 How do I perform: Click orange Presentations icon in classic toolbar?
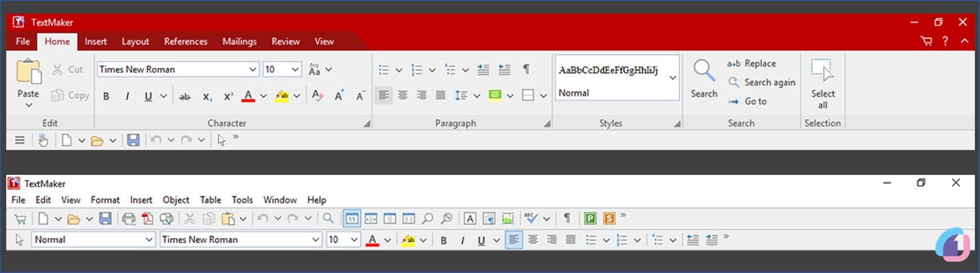[x=609, y=218]
